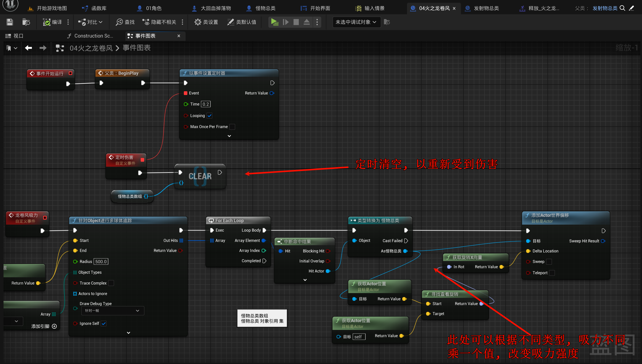Click the 类设置 class settings button
Screen dimensions: 642x364
(206, 22)
